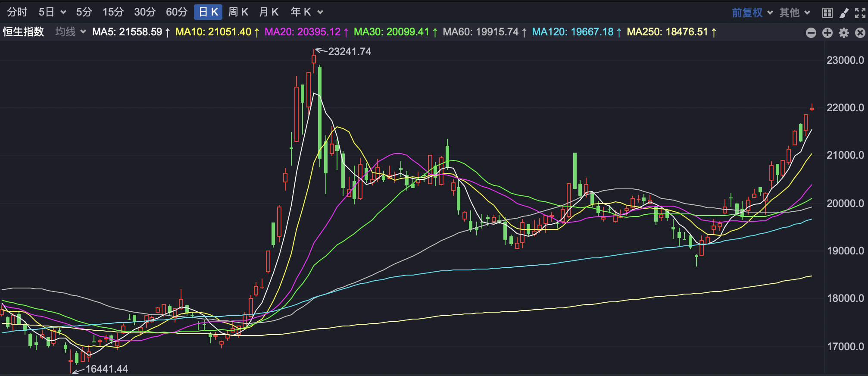868x376 pixels.
Task: Open moving average settings gear
Action: [843, 33]
